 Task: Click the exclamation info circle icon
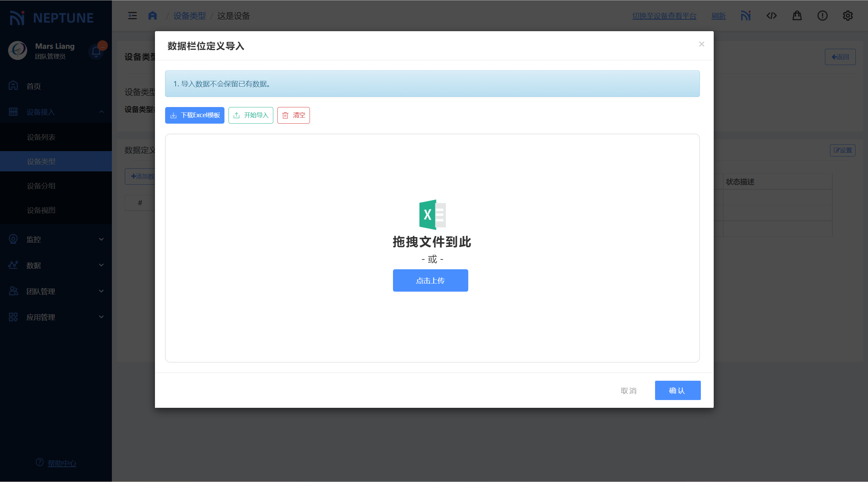click(822, 16)
